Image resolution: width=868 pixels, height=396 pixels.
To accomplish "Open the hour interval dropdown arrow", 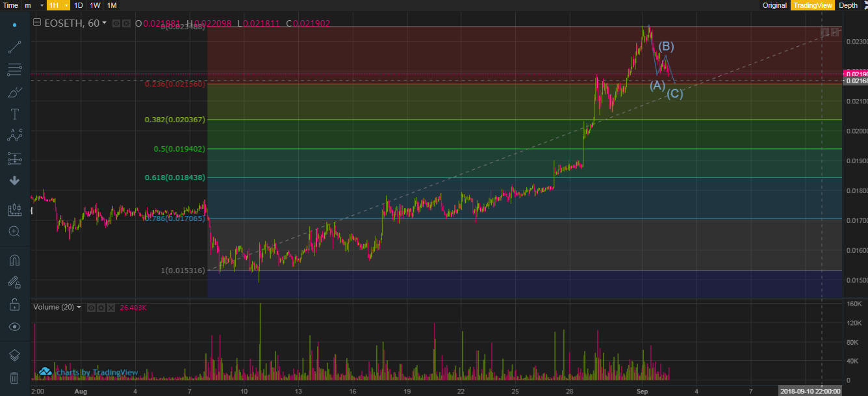I will tap(66, 5).
